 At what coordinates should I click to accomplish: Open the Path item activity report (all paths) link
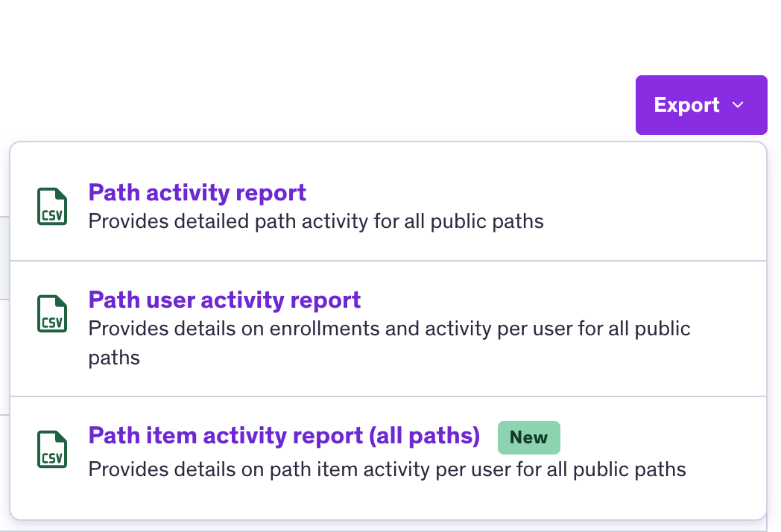point(284,435)
